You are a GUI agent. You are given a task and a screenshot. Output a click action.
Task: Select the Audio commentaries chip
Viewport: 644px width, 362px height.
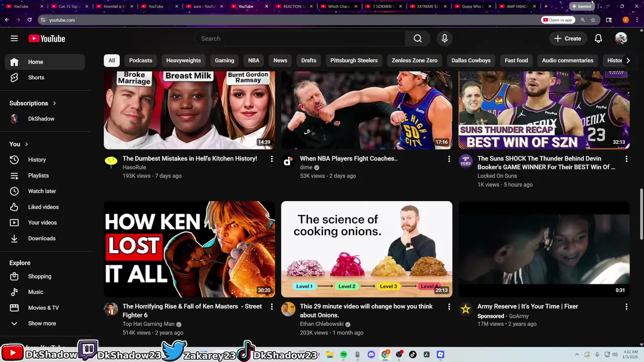pyautogui.click(x=568, y=60)
